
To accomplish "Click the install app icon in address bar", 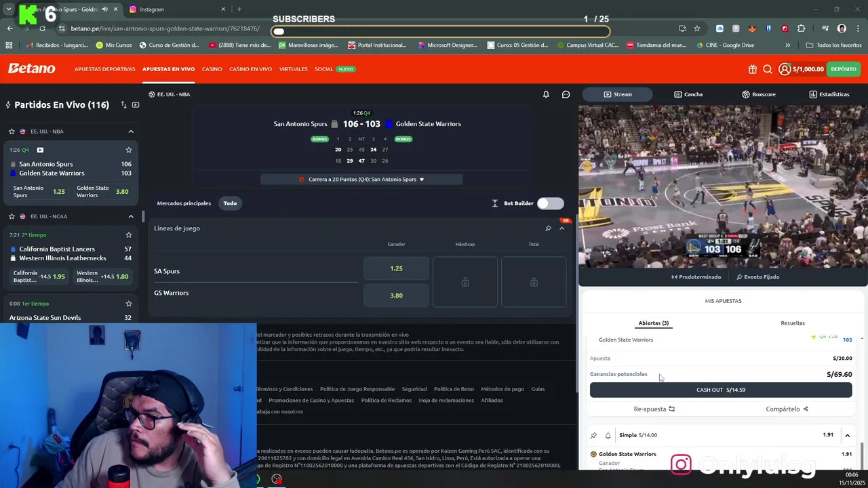I will (x=682, y=28).
